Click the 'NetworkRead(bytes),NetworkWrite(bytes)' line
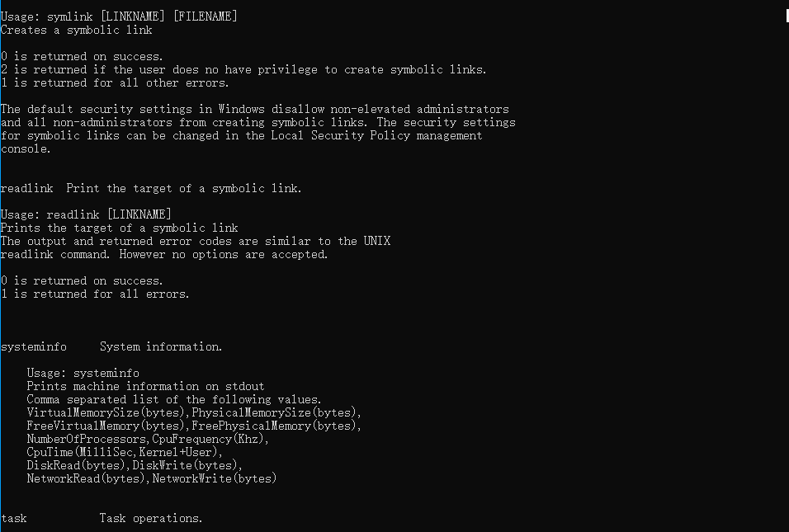The image size is (789, 532). pyautogui.click(x=151, y=478)
